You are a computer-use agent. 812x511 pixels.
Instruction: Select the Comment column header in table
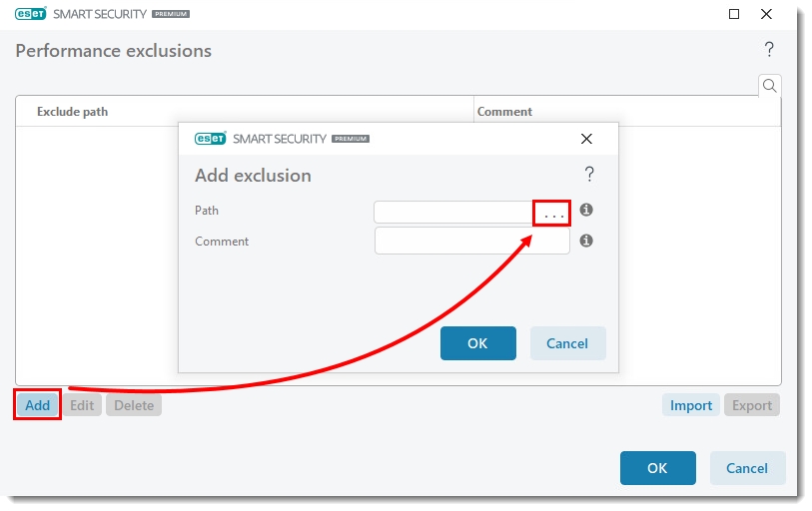[x=504, y=112]
